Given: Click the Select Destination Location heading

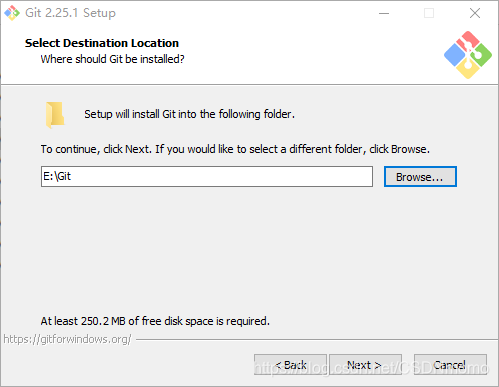Looking at the screenshot, I should coord(102,43).
